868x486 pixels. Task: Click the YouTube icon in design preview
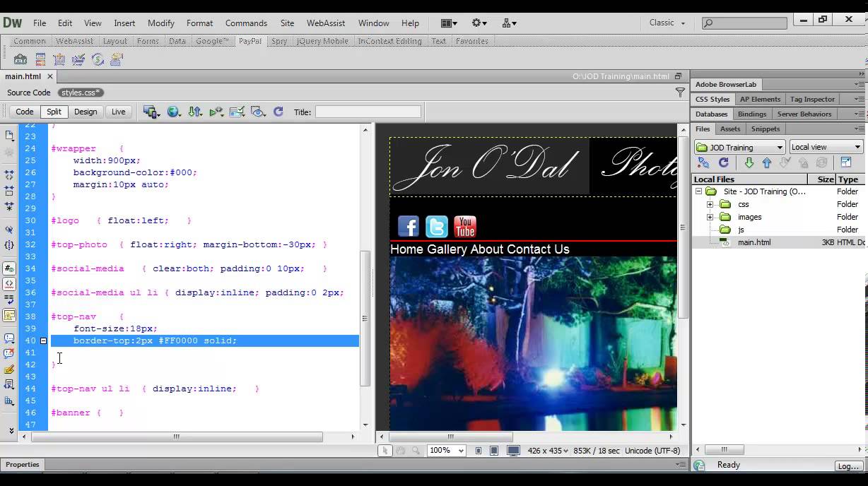coord(464,226)
